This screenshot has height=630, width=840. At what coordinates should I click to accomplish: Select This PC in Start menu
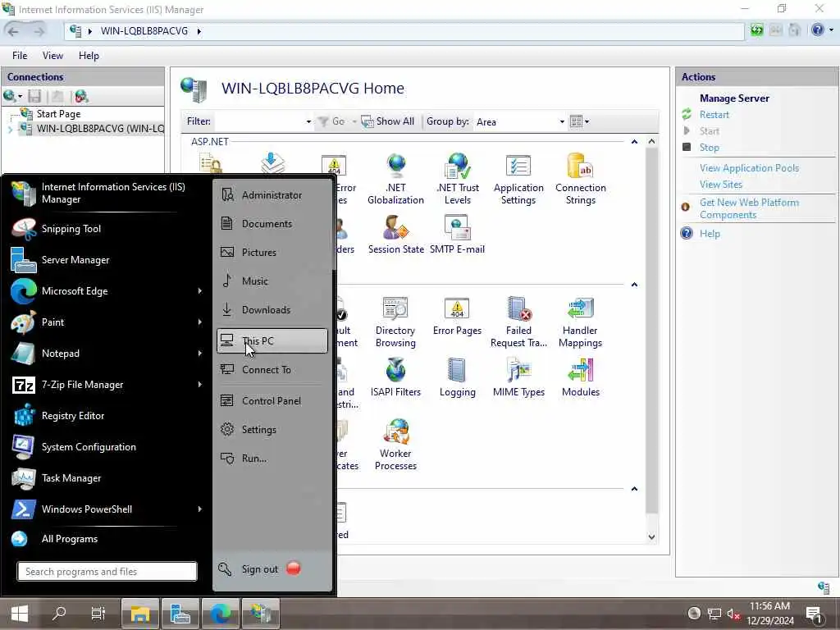pyautogui.click(x=272, y=340)
